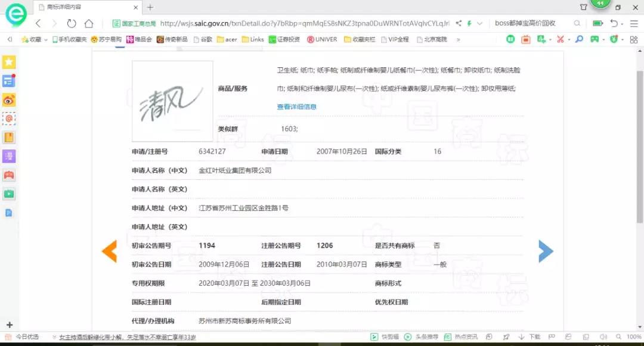Viewport: 644px width, 346px height.
Task: Open the Links bookmark folder
Action: click(253, 39)
